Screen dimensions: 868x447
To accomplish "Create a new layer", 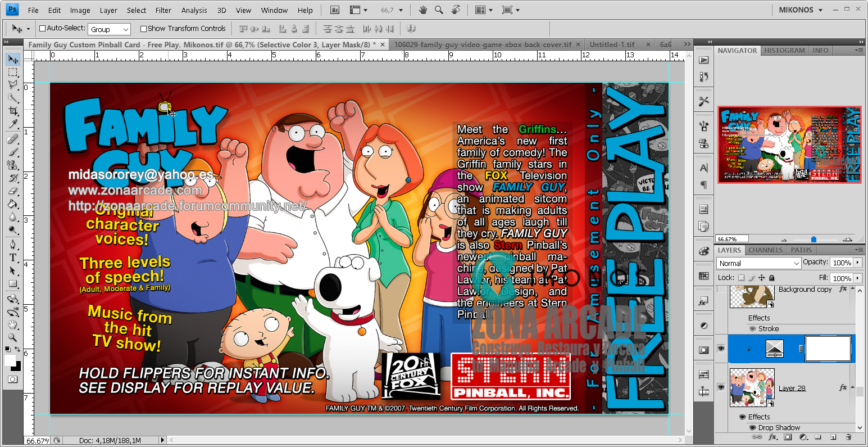I will [833, 437].
